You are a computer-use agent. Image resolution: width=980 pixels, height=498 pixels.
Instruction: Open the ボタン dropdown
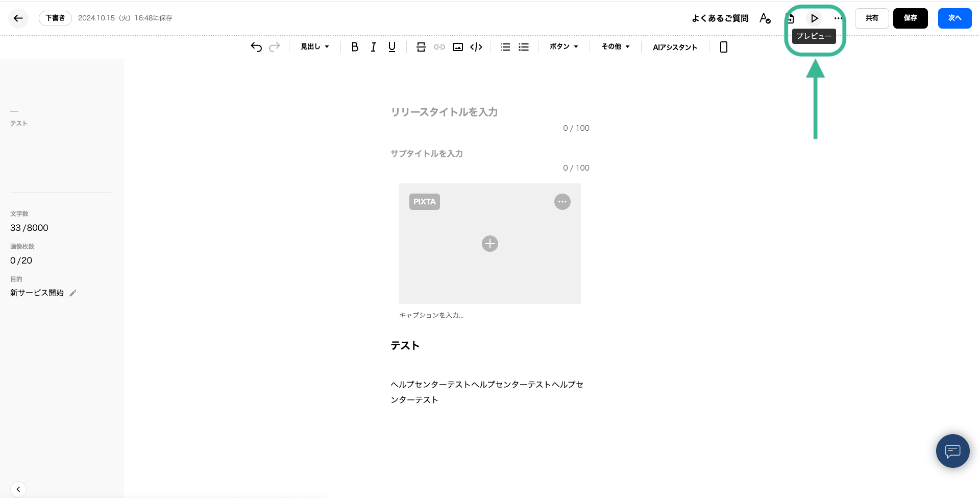563,47
